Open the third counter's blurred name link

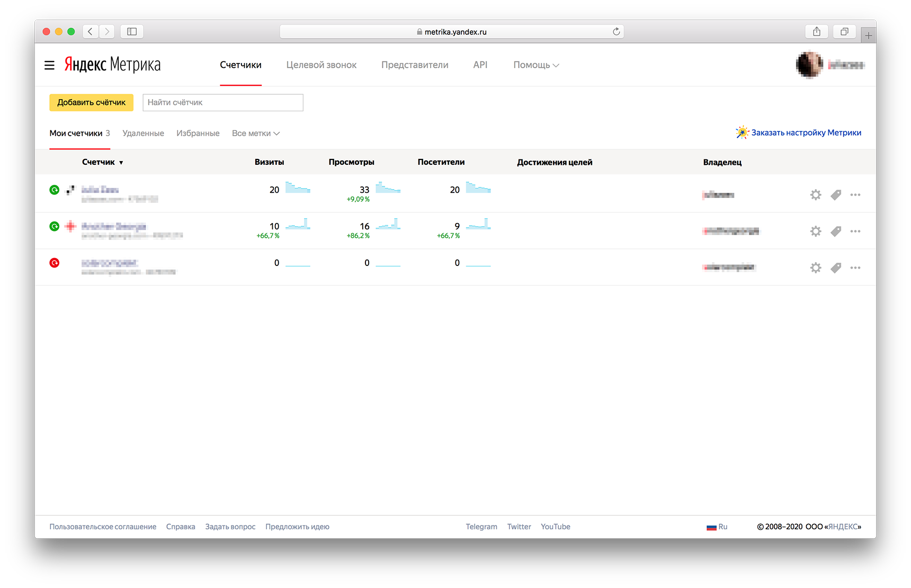(110, 263)
